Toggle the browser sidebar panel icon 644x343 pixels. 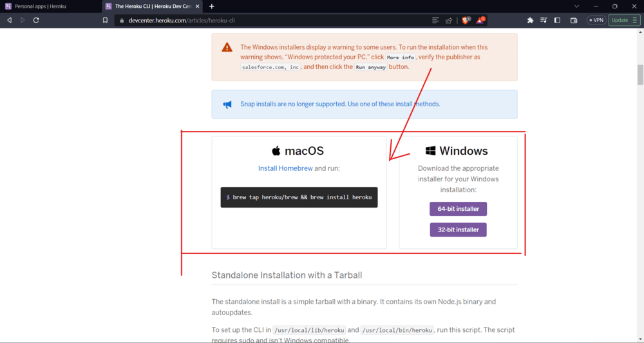(557, 20)
